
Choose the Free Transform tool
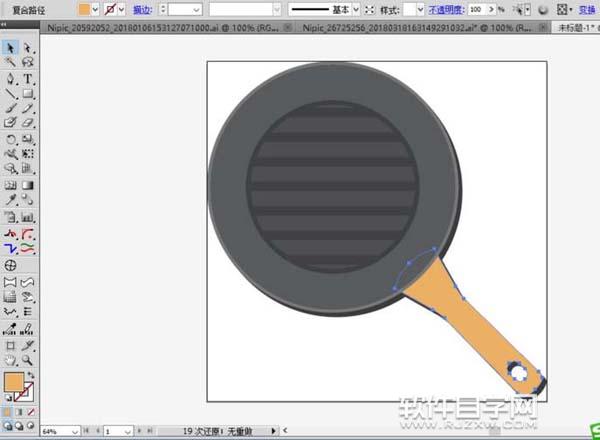click(x=28, y=154)
